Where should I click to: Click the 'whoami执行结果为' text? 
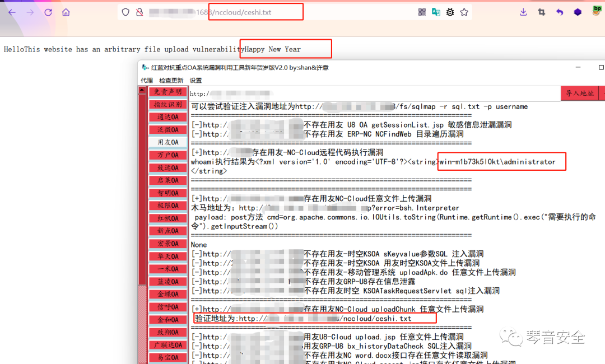222,162
